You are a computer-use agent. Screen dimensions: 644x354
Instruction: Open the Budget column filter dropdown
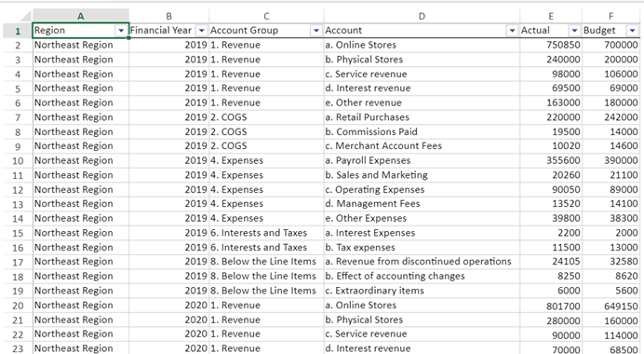(632, 31)
